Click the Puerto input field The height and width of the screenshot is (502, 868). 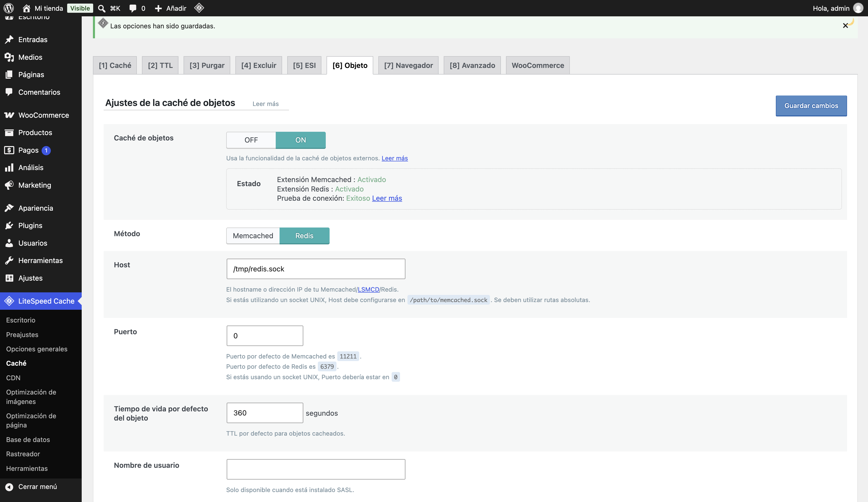(265, 336)
